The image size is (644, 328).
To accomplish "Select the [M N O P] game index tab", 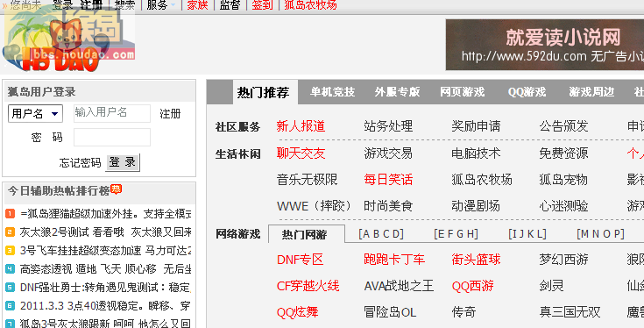I will tap(600, 234).
